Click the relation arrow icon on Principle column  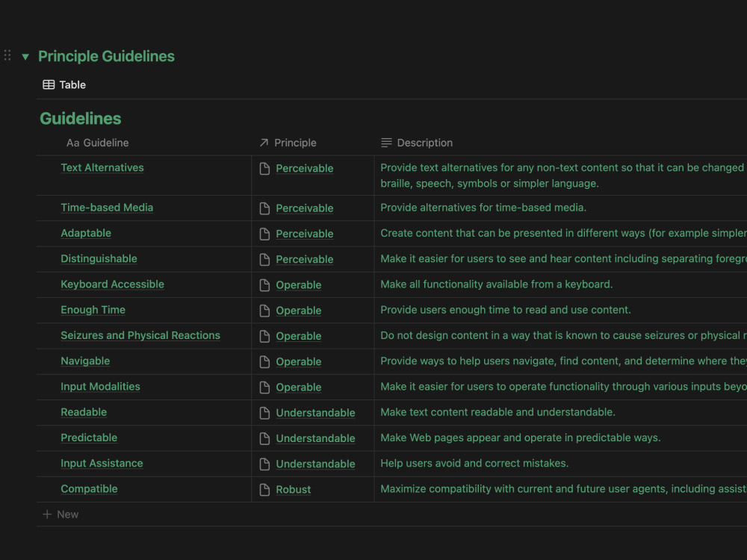(x=264, y=143)
